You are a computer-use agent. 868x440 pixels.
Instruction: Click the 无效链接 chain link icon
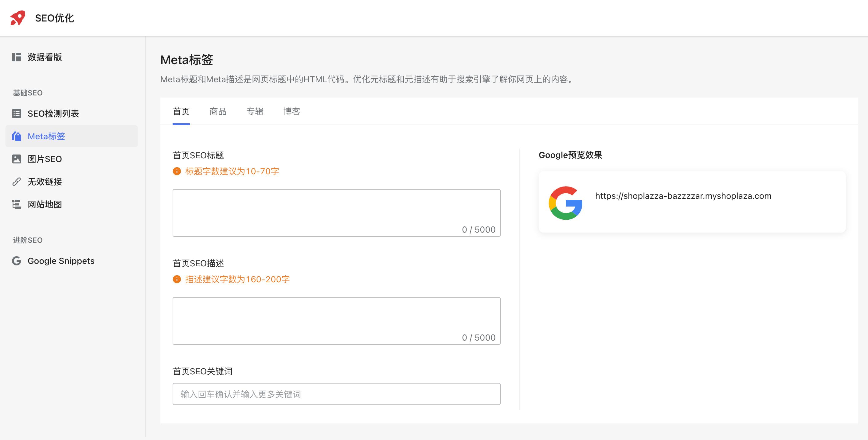pos(17,182)
